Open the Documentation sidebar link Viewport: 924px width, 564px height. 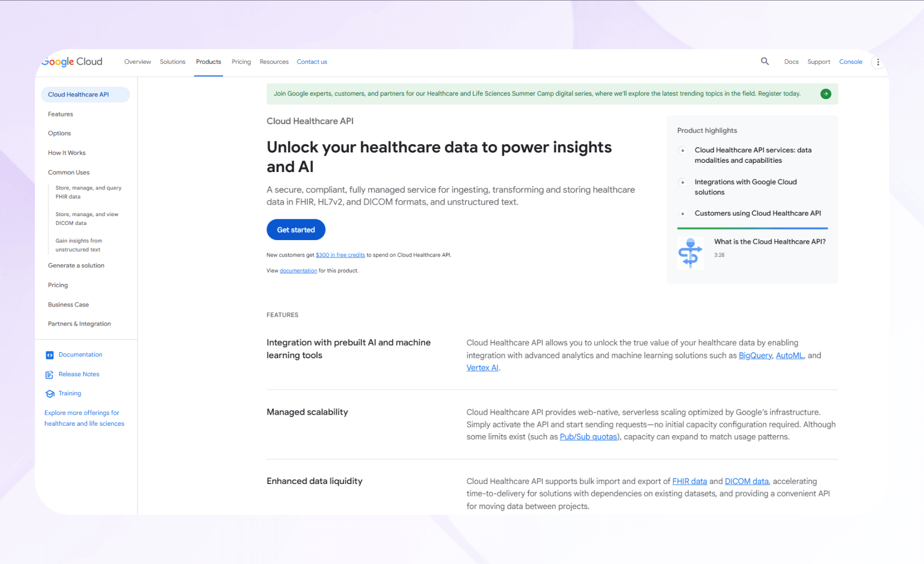(x=80, y=355)
